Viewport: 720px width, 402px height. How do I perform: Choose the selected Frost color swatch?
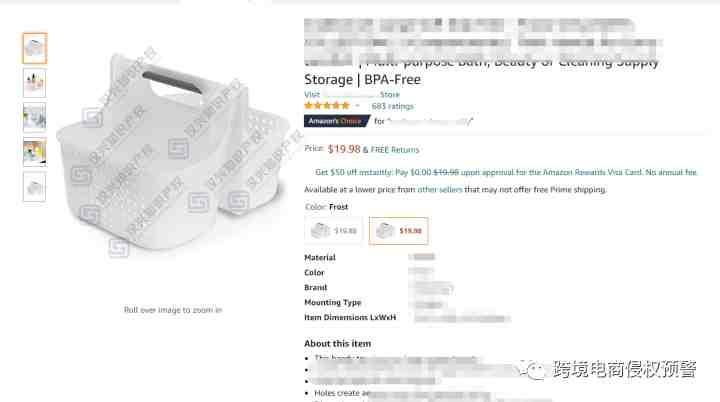pos(399,231)
